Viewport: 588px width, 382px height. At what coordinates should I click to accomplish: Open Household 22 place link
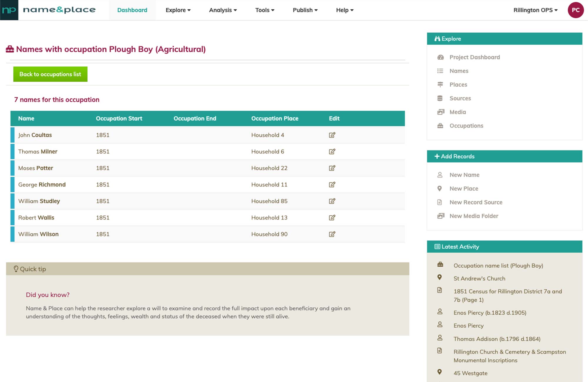click(x=269, y=168)
